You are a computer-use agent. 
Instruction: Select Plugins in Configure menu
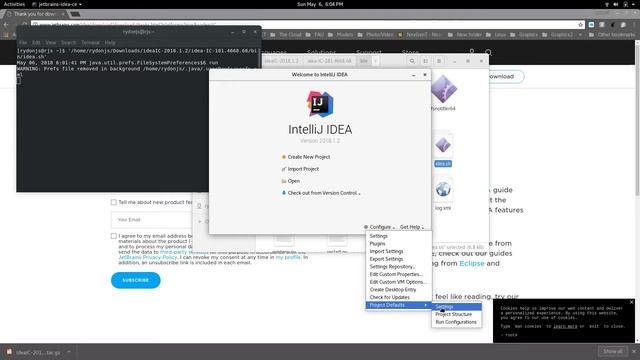[377, 244]
